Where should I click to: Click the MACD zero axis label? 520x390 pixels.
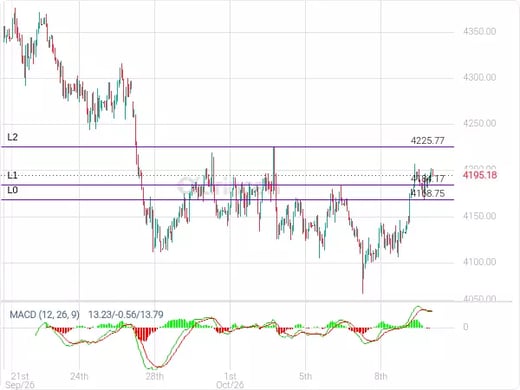click(466, 327)
